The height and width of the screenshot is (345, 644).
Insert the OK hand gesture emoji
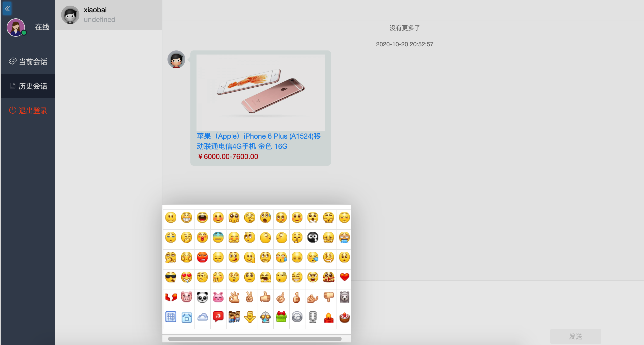coord(234,297)
